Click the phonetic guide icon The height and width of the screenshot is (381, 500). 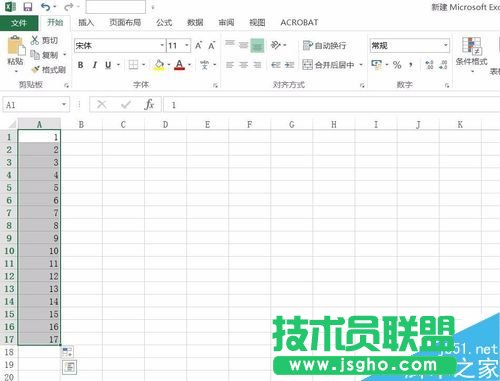pyautogui.click(x=204, y=65)
